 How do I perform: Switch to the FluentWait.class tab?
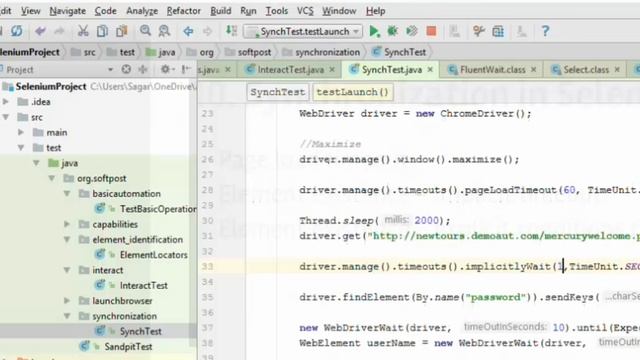tap(493, 70)
